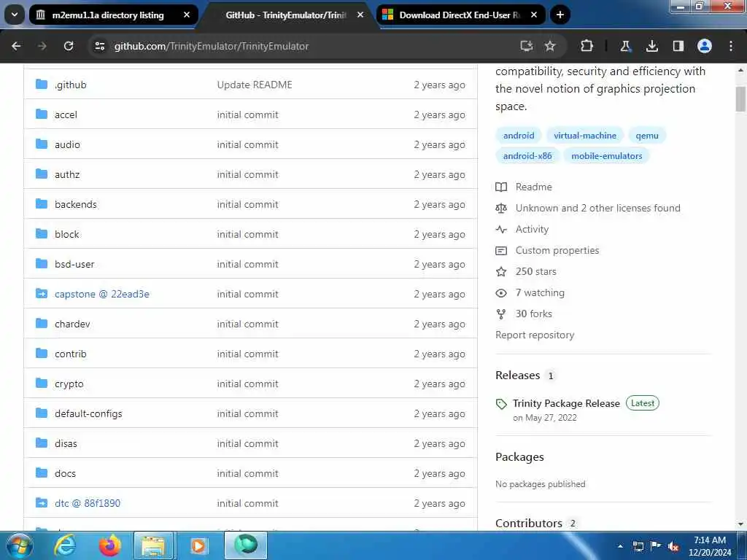Open the crypto folder
Image resolution: width=747 pixels, height=560 pixels.
pos(69,384)
